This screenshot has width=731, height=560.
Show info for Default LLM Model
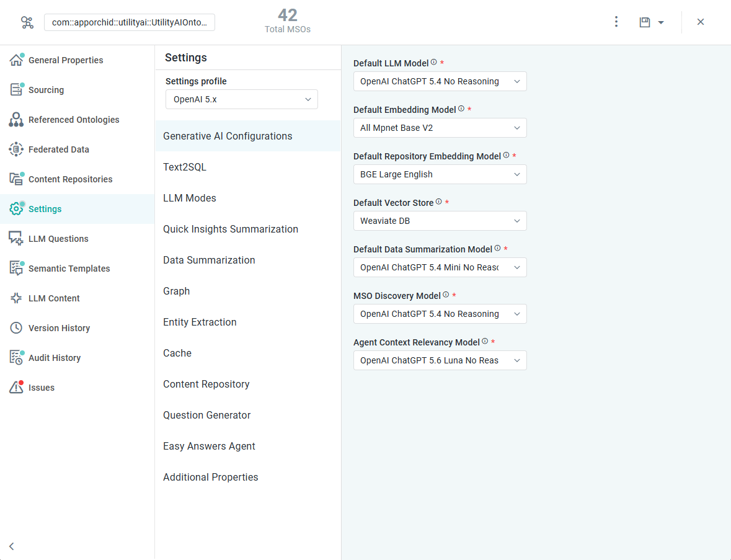click(x=434, y=62)
